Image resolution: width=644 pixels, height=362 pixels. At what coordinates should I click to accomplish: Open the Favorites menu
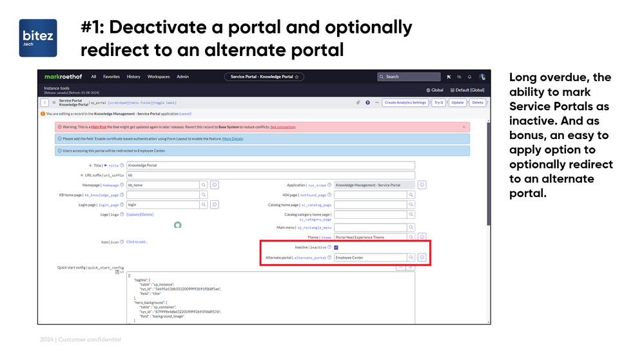pyautogui.click(x=112, y=77)
